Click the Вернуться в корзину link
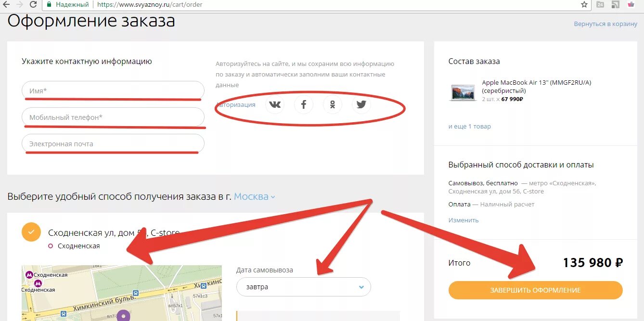 pyautogui.click(x=605, y=24)
